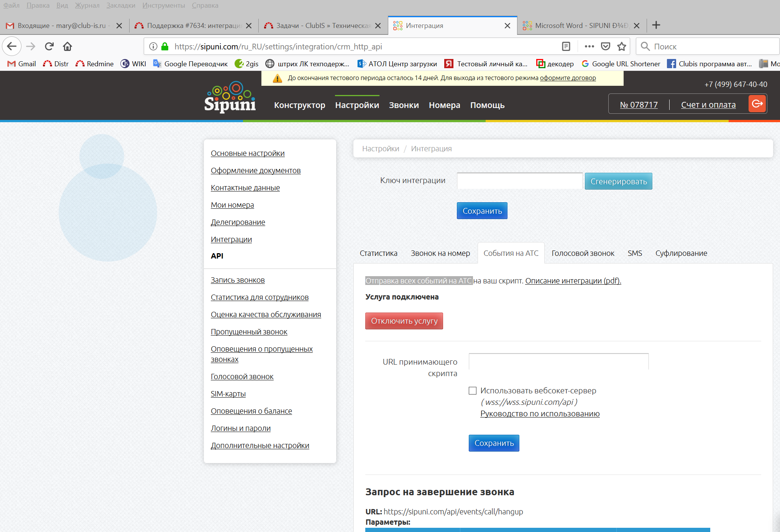Click the Sipuni logo

click(x=230, y=97)
